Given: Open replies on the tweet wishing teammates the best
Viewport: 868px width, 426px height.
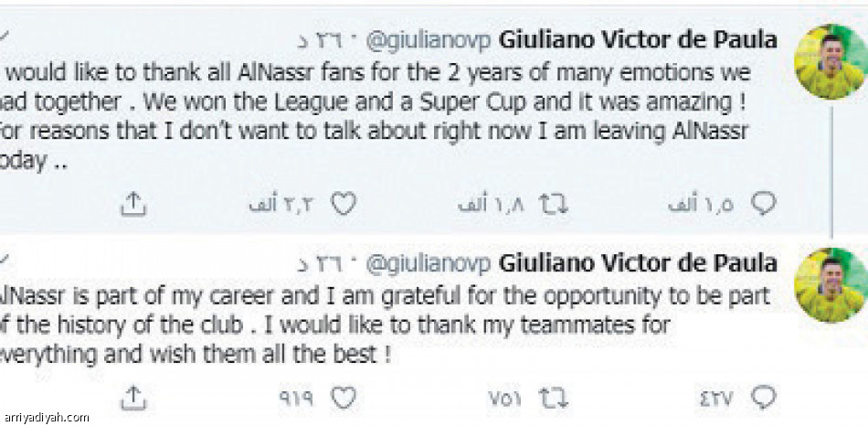Looking at the screenshot, I should [764, 397].
